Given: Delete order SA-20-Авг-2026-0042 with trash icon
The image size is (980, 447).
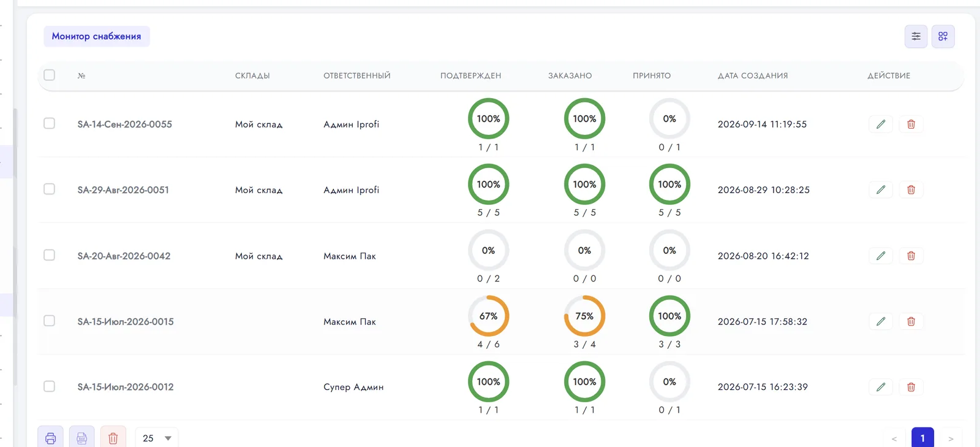Looking at the screenshot, I should coord(911,256).
